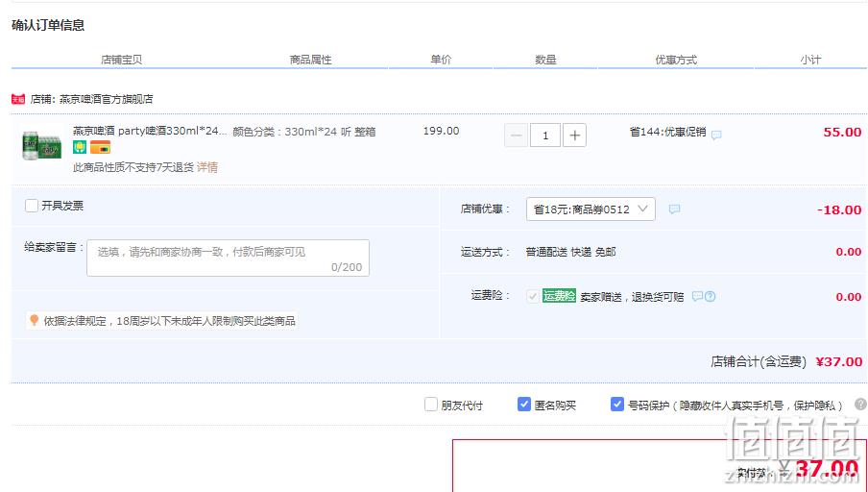This screenshot has width=868, height=492.
Task: Click the 店铺宝贝 column header
Action: [x=121, y=60]
